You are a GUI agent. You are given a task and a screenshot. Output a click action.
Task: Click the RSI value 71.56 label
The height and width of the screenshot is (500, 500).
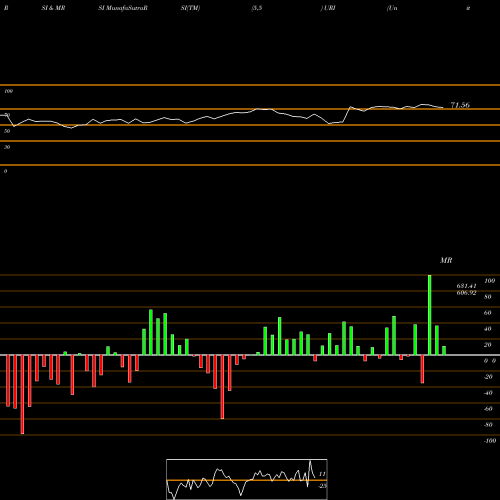460,105
